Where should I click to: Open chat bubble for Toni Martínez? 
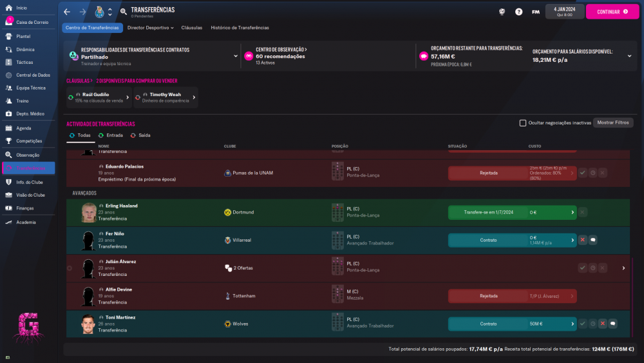click(613, 324)
